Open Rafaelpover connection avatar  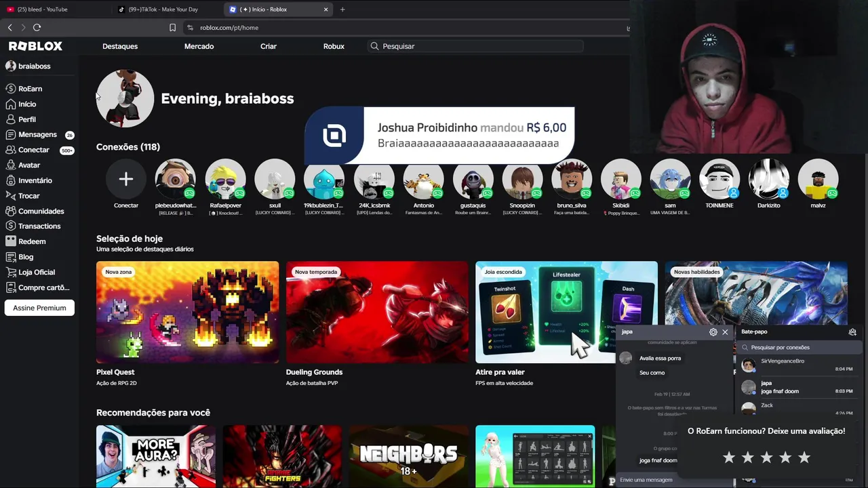point(225,180)
